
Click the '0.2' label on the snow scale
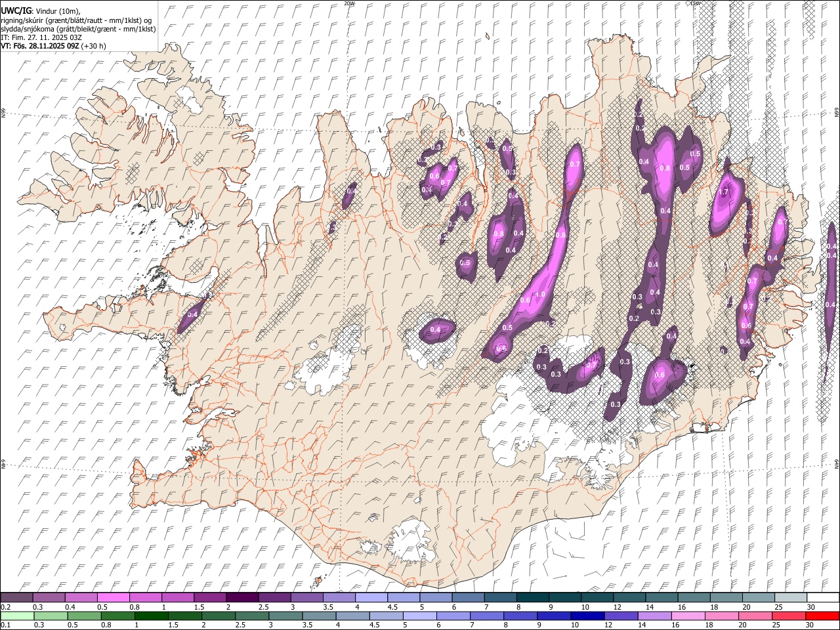coord(5,607)
